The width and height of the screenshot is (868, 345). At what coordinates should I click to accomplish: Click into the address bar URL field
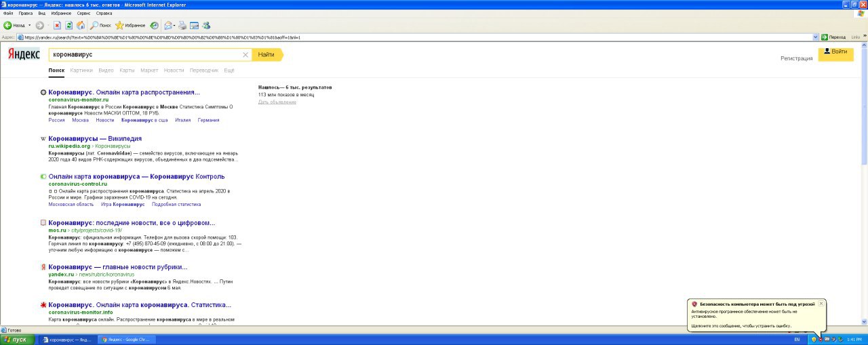[x=417, y=37]
